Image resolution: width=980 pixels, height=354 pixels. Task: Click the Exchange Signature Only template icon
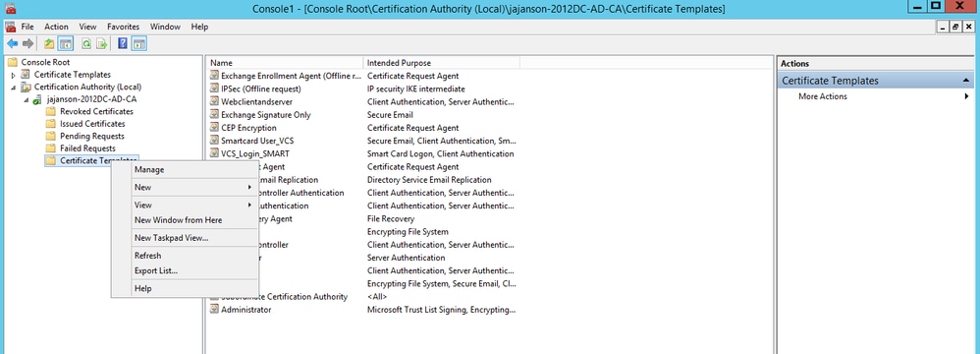point(214,115)
